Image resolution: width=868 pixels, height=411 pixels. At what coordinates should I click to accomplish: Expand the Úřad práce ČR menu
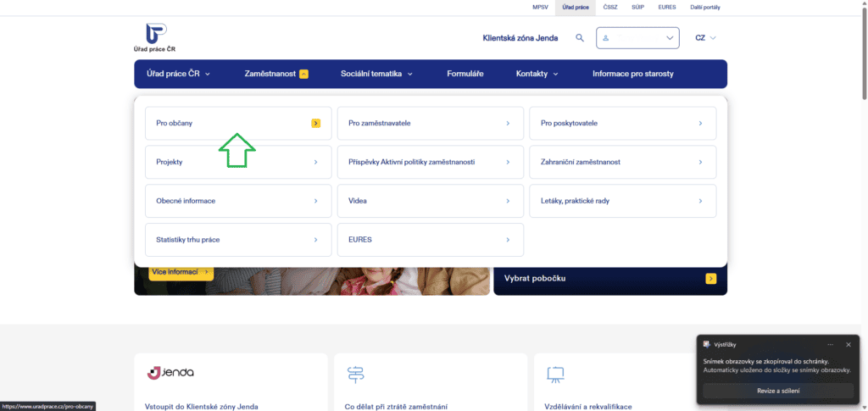[178, 74]
